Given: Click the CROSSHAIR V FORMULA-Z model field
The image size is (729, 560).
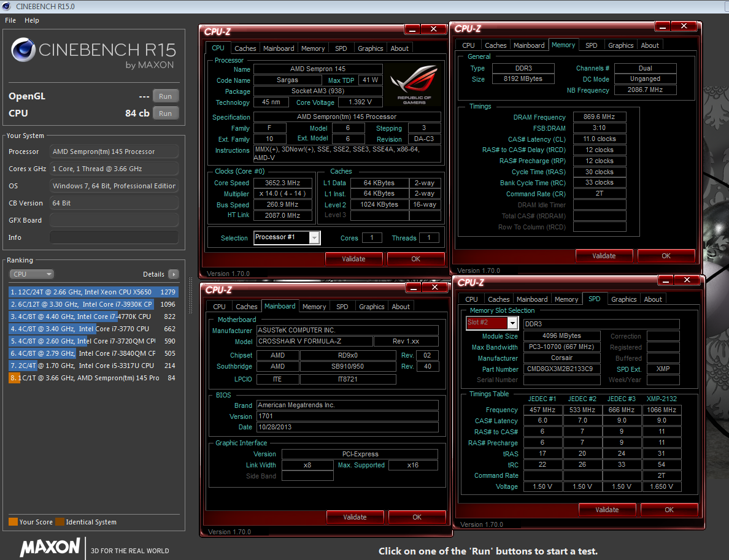Looking at the screenshot, I should (x=314, y=341).
